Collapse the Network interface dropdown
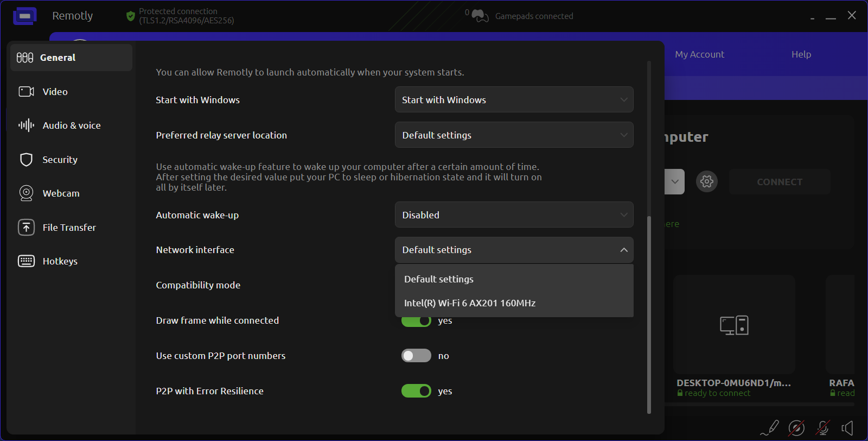 514,250
